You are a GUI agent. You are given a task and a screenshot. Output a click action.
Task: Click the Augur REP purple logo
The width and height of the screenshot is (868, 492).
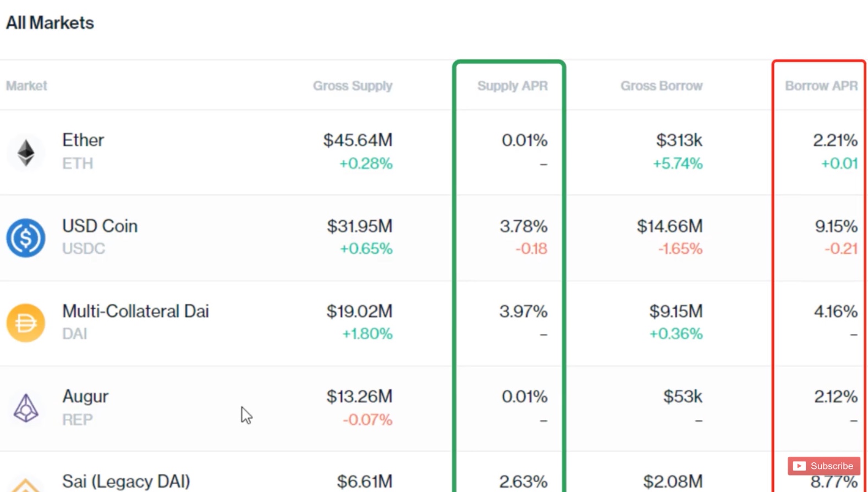pyautogui.click(x=26, y=408)
